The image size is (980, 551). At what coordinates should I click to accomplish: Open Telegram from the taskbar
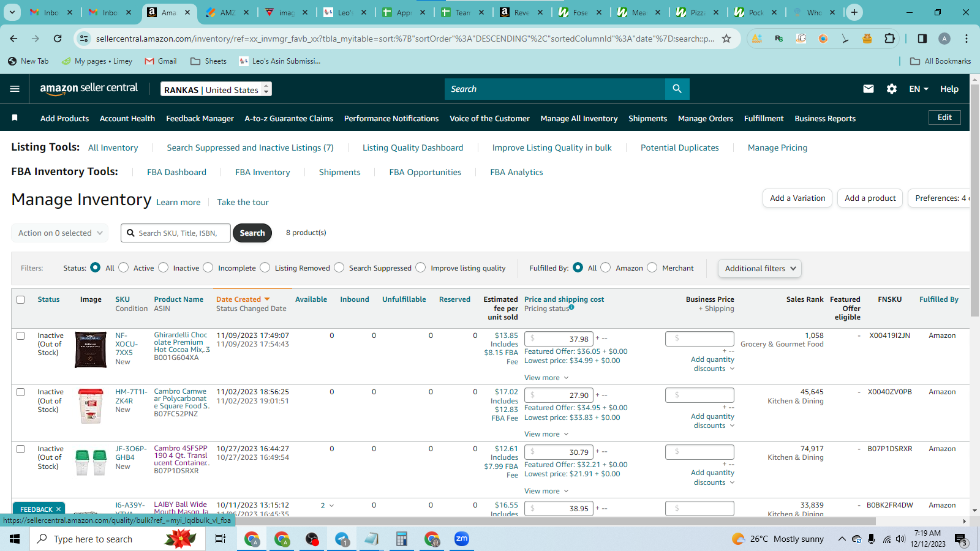tap(342, 539)
